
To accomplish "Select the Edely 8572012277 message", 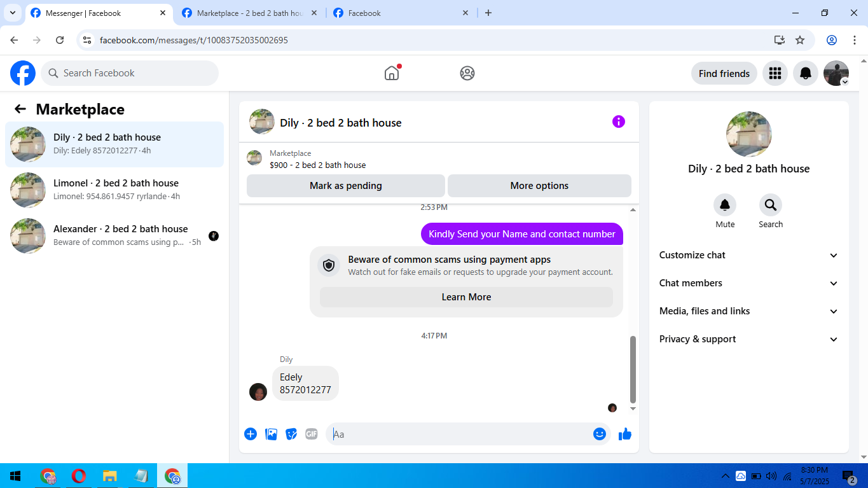I will coord(305,384).
